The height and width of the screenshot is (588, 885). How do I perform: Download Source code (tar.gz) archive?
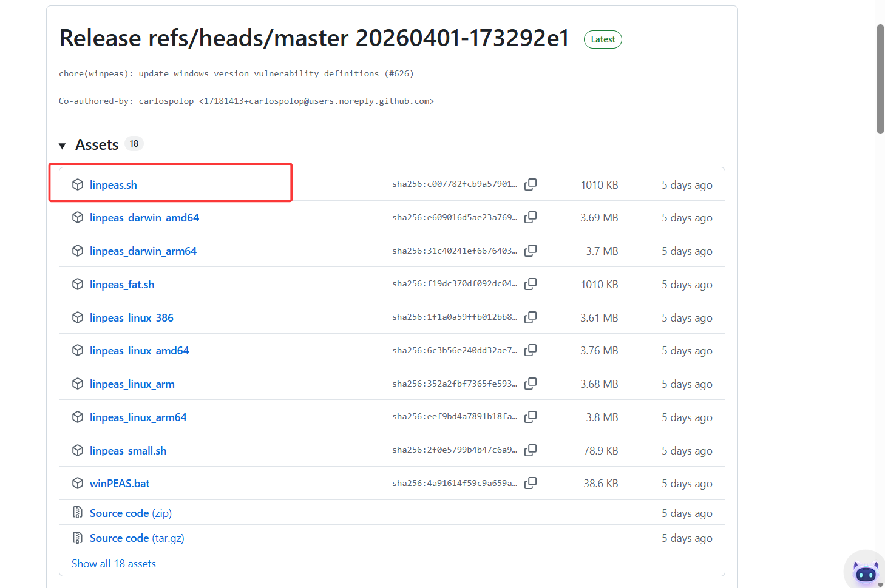[137, 538]
